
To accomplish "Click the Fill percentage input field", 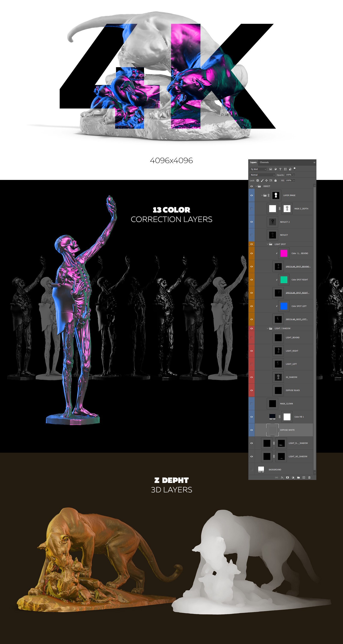I will [289, 181].
